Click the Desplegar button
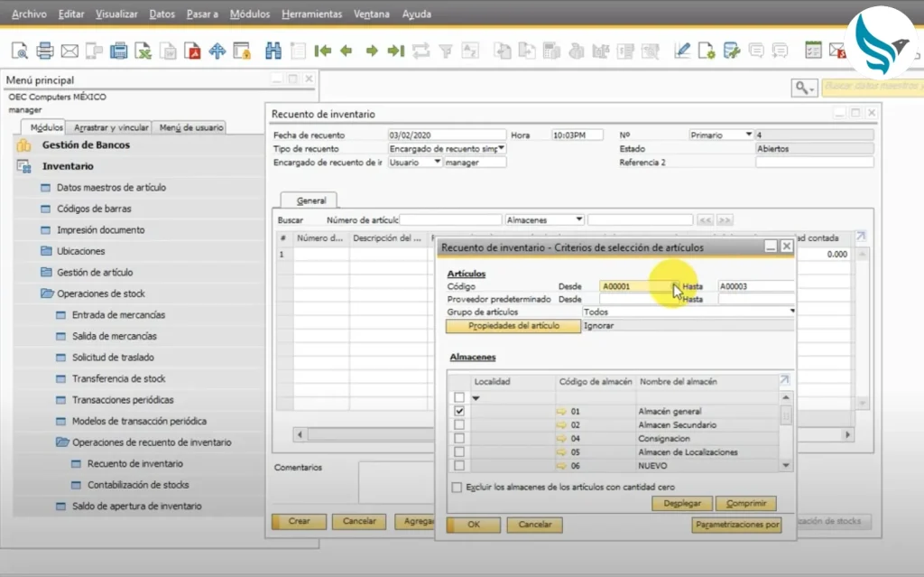 tap(682, 503)
